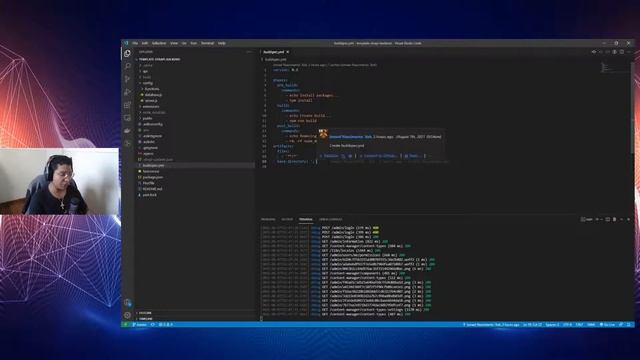Synchronize changes from status bar
The width and height of the screenshot is (640, 360).
coord(153,325)
